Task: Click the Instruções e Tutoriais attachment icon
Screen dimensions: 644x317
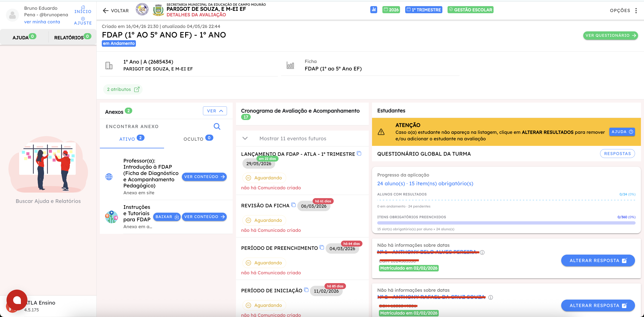Action: click(x=111, y=217)
